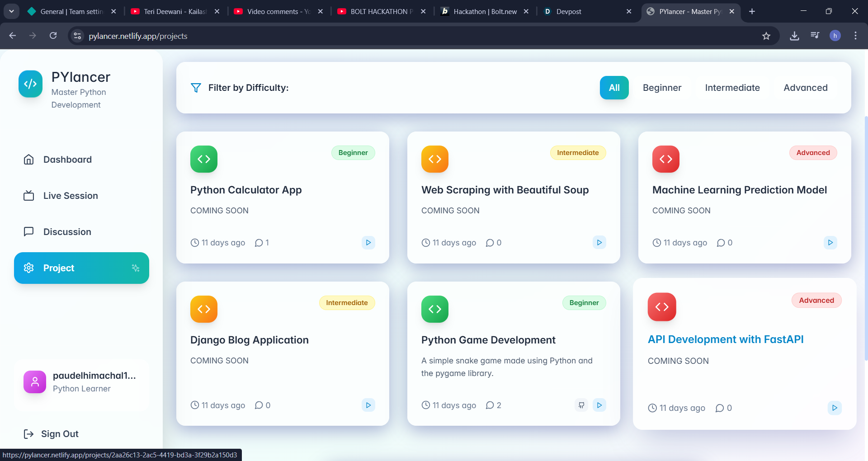868x461 pixels.
Task: Select the All difficulty filter
Action: tap(614, 88)
